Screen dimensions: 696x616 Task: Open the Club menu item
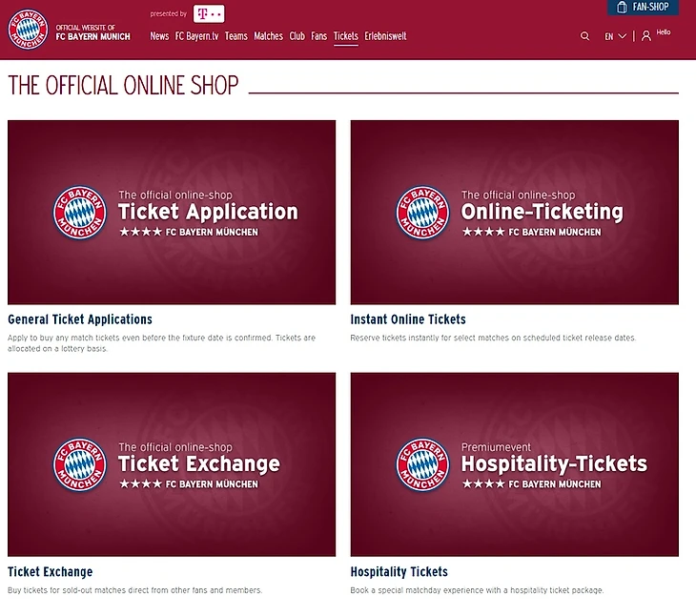[297, 36]
